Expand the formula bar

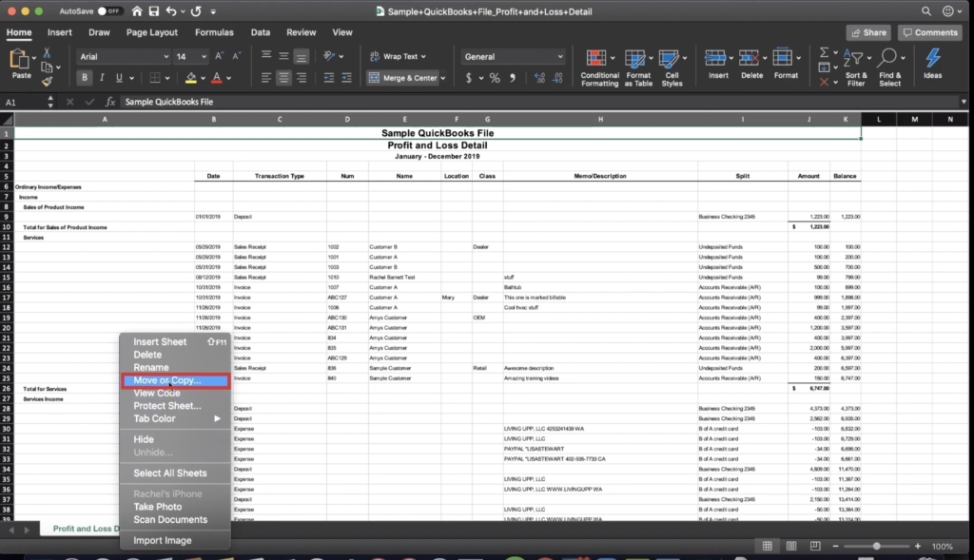(x=964, y=102)
